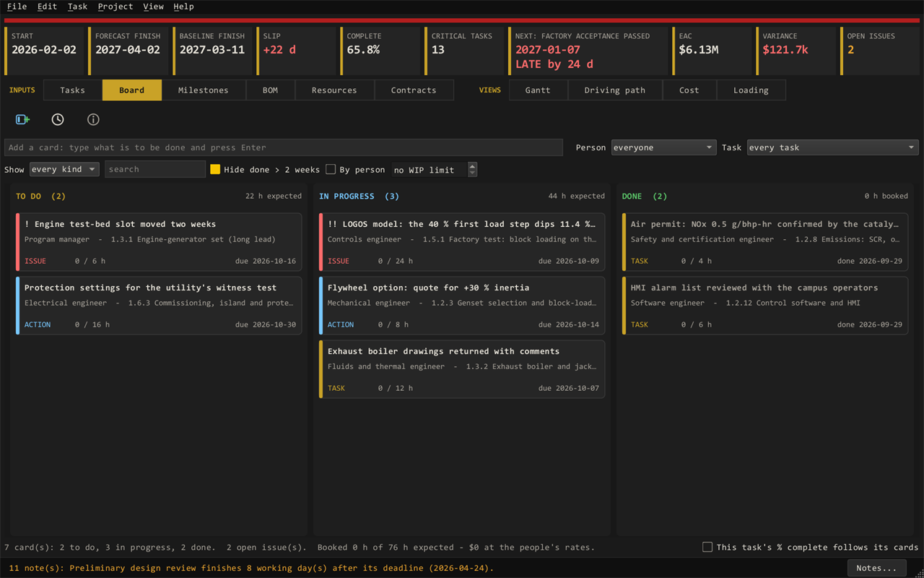Open the File menu
This screenshot has width=924, height=578.
click(17, 7)
